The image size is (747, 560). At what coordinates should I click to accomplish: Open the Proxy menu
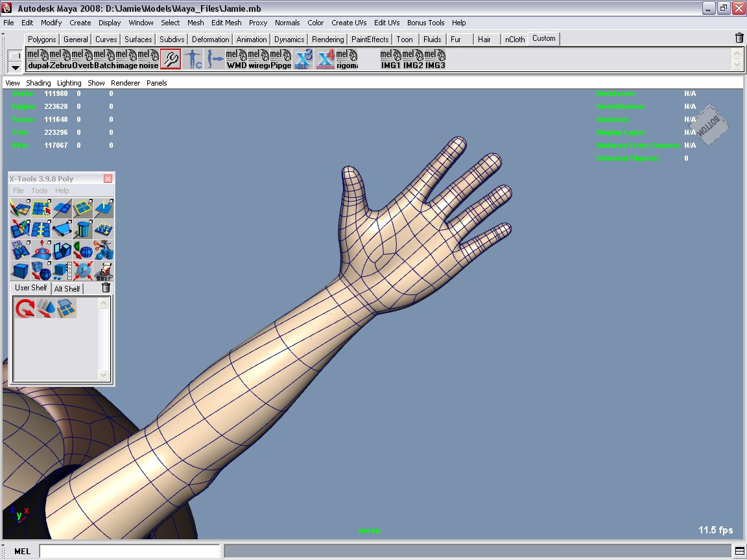click(257, 23)
